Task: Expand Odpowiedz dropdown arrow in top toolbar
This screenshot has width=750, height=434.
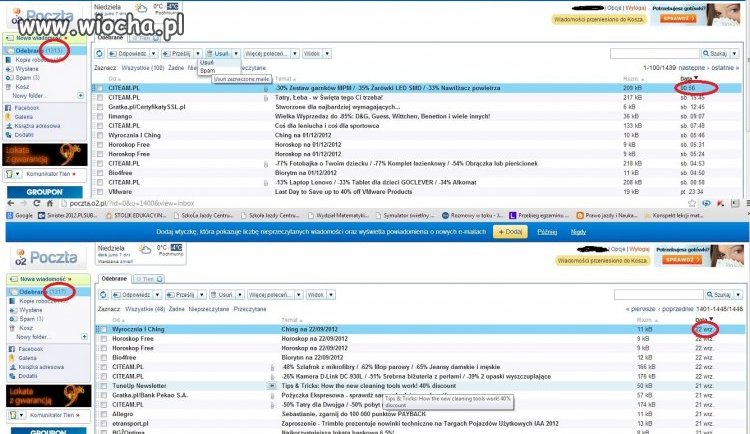Action: [x=153, y=54]
